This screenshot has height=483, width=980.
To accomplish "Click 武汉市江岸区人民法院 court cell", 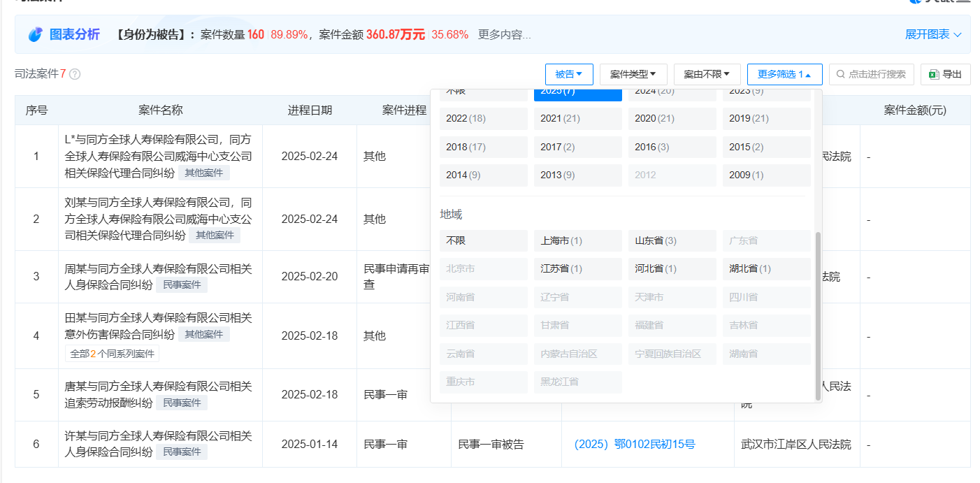I will 796,445.
